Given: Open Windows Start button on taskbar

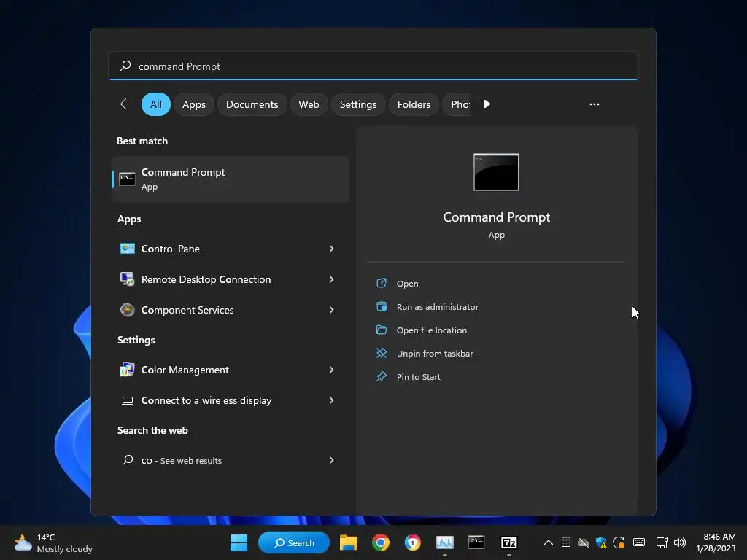Looking at the screenshot, I should tap(239, 542).
